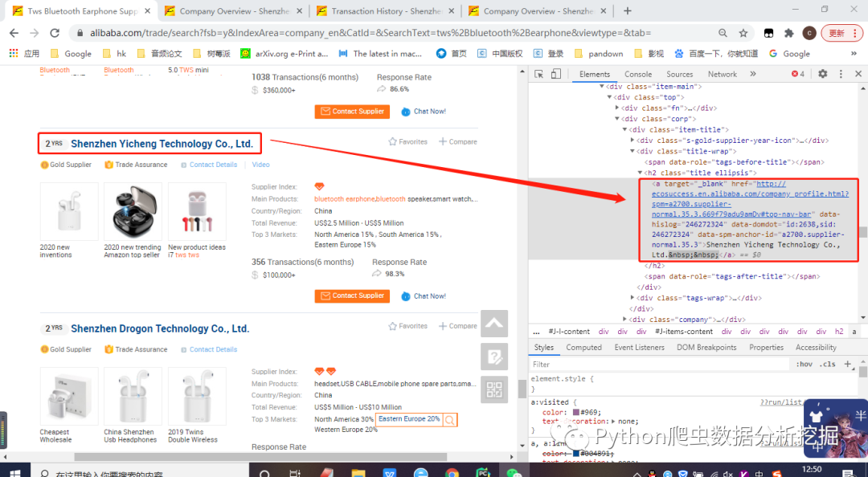Open a new browser tab
Screen dimensions: 868x477
(x=627, y=11)
